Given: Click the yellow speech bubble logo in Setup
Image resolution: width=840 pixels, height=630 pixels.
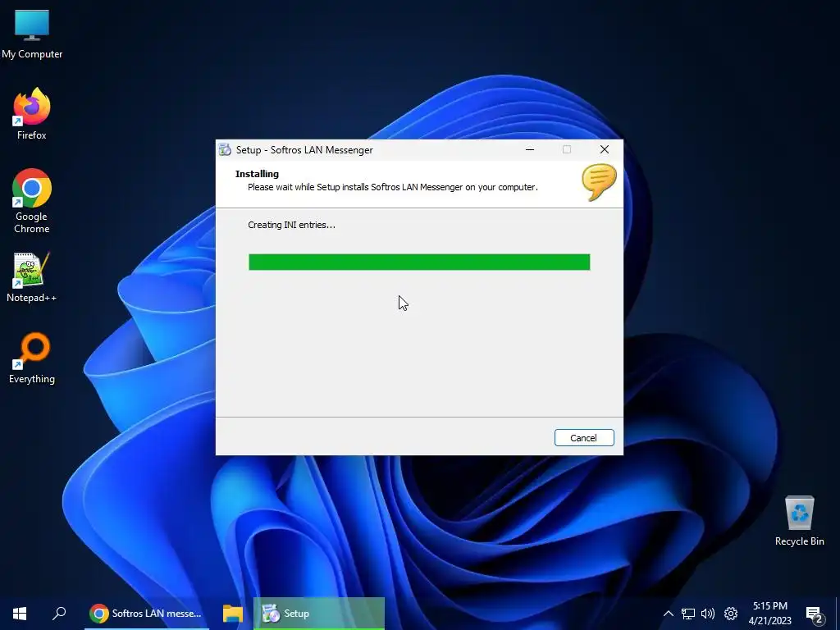Looking at the screenshot, I should (x=599, y=182).
